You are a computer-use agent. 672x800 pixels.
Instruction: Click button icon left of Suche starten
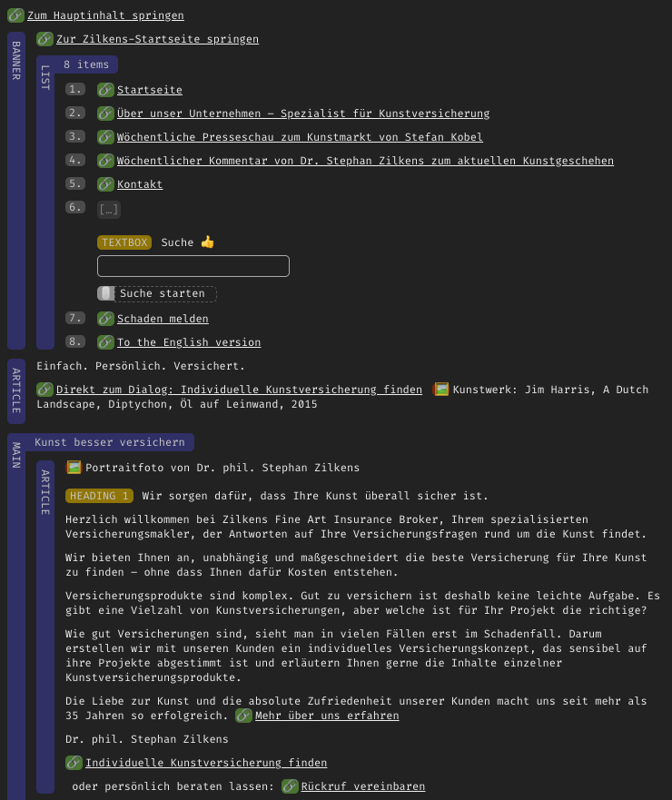(x=106, y=293)
